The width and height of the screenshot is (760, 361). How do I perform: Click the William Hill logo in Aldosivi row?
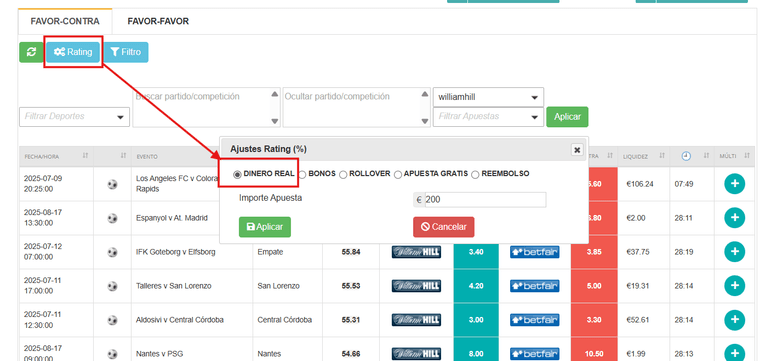tap(416, 320)
